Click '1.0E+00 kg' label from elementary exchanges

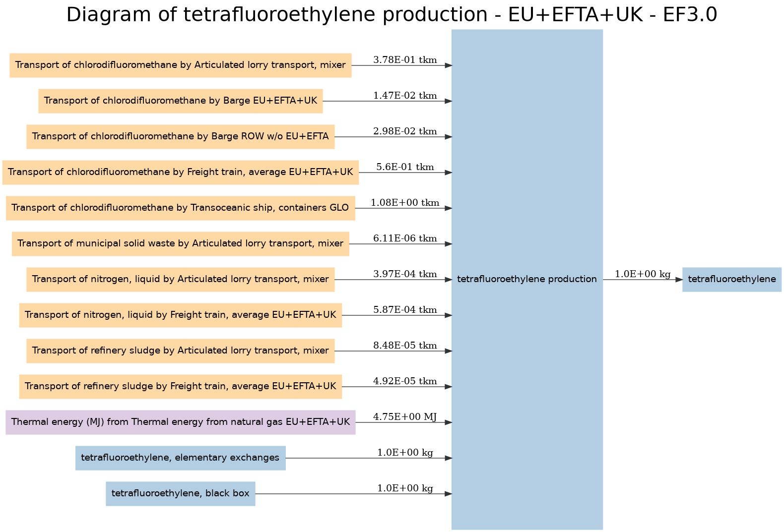[x=405, y=453]
